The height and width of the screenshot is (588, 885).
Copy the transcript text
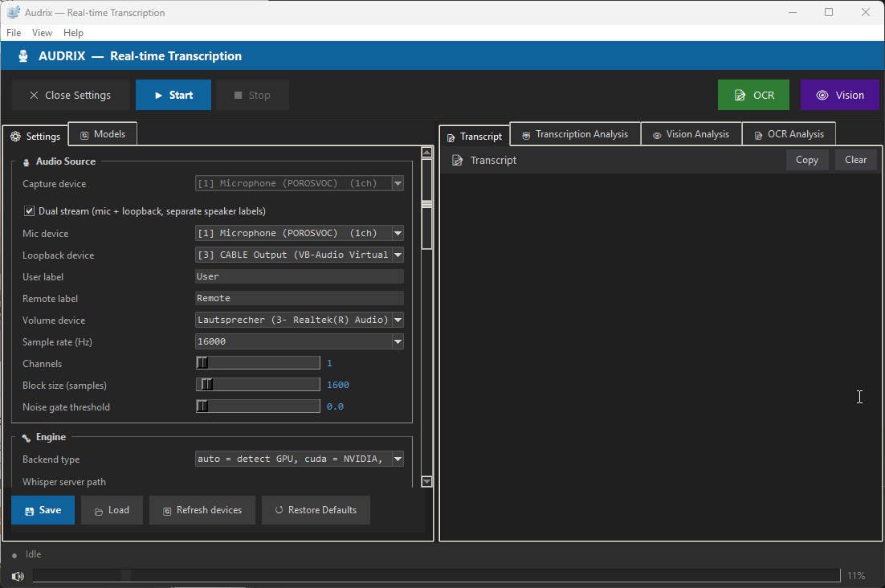(807, 160)
